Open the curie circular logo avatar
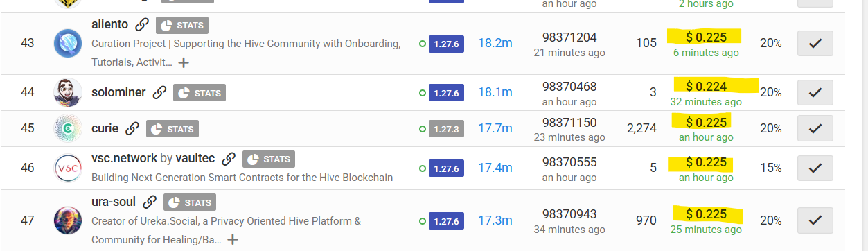The image size is (868, 251). click(x=68, y=128)
